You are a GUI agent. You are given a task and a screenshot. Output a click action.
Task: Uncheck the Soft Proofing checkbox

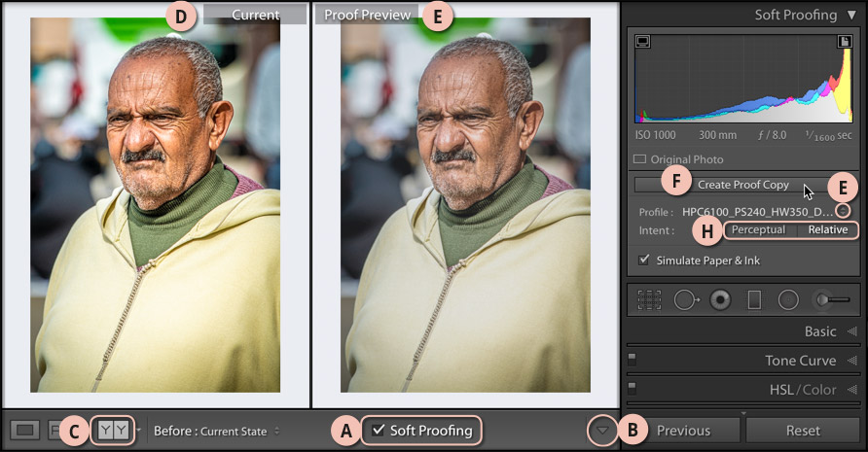[379, 430]
